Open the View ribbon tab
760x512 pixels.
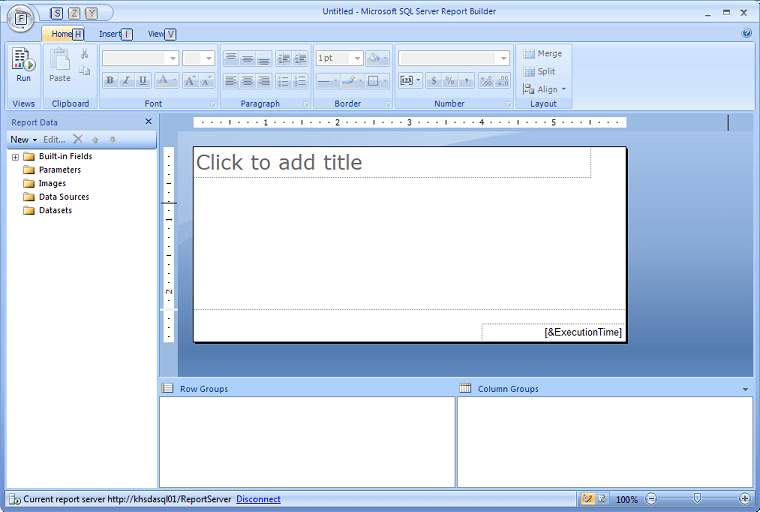(x=156, y=34)
